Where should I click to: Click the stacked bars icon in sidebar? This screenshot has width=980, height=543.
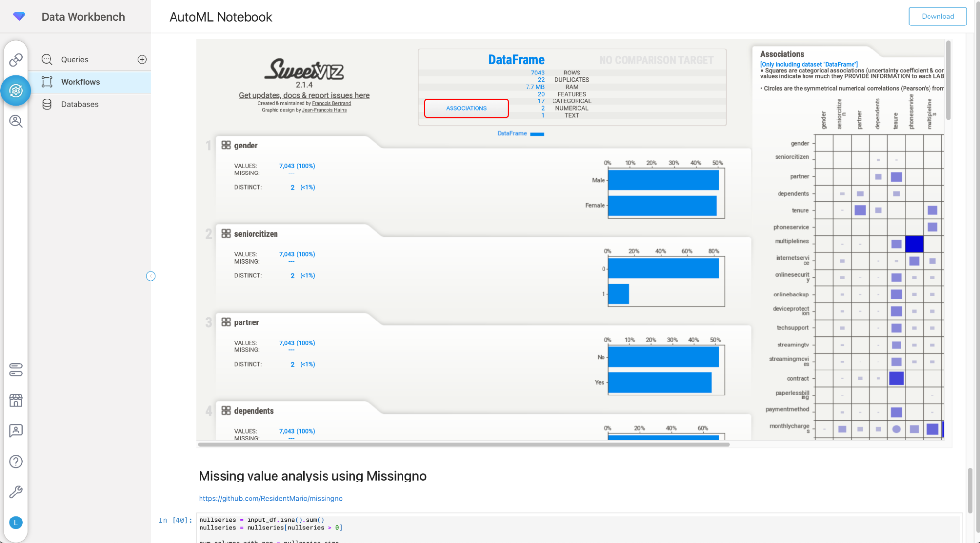pyautogui.click(x=16, y=370)
